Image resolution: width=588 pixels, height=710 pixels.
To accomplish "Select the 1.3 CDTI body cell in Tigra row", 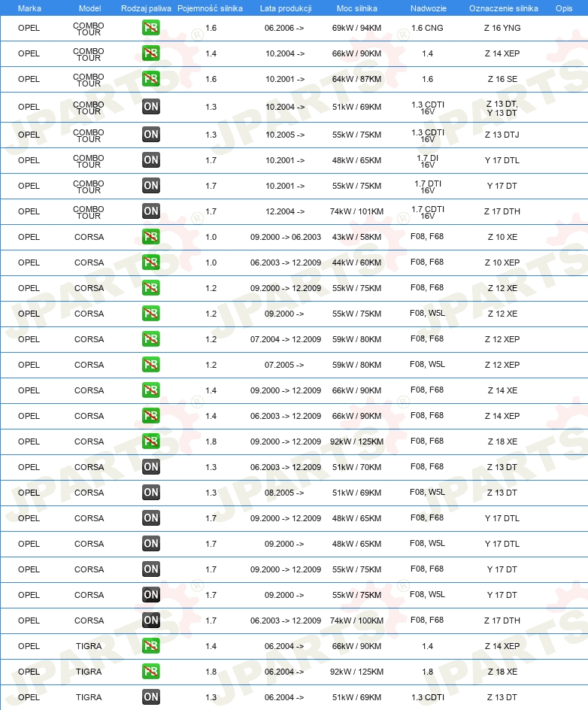I will tap(428, 697).
